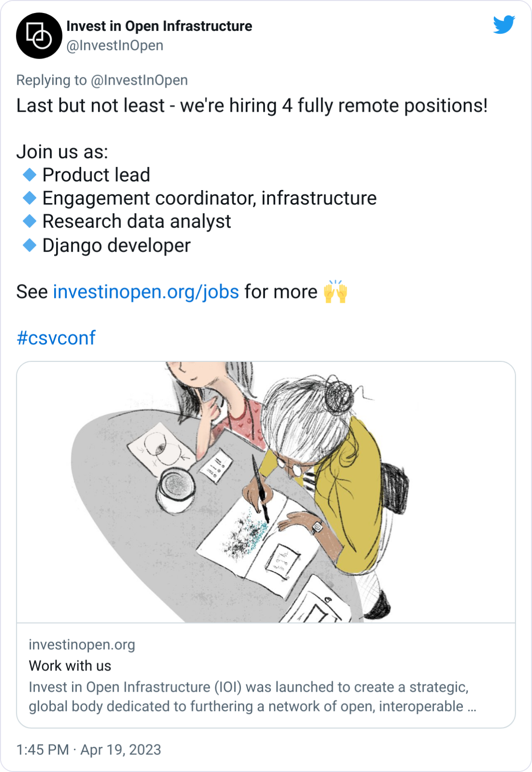This screenshot has height=772, width=532.
Task: Click the illustration preview image in the card
Action: (266, 493)
